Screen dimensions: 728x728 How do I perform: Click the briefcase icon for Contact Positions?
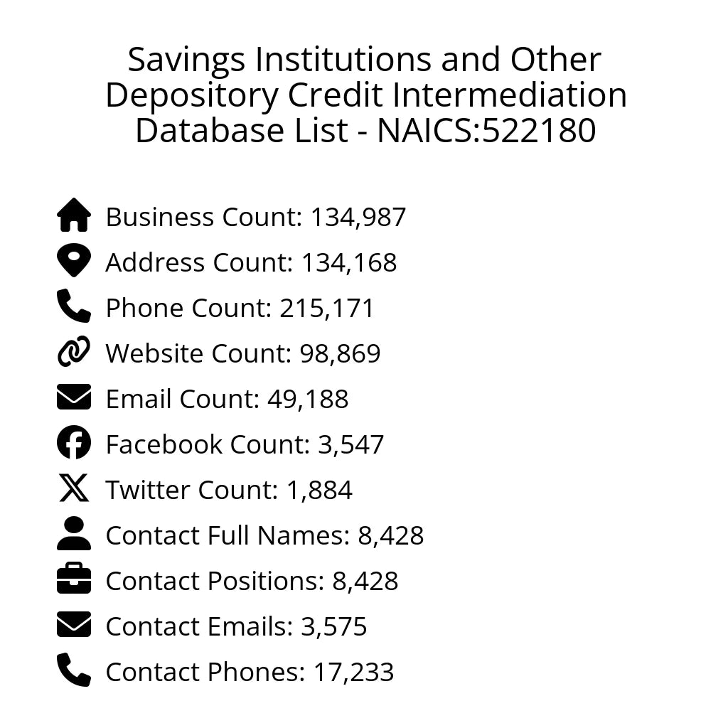tap(74, 579)
